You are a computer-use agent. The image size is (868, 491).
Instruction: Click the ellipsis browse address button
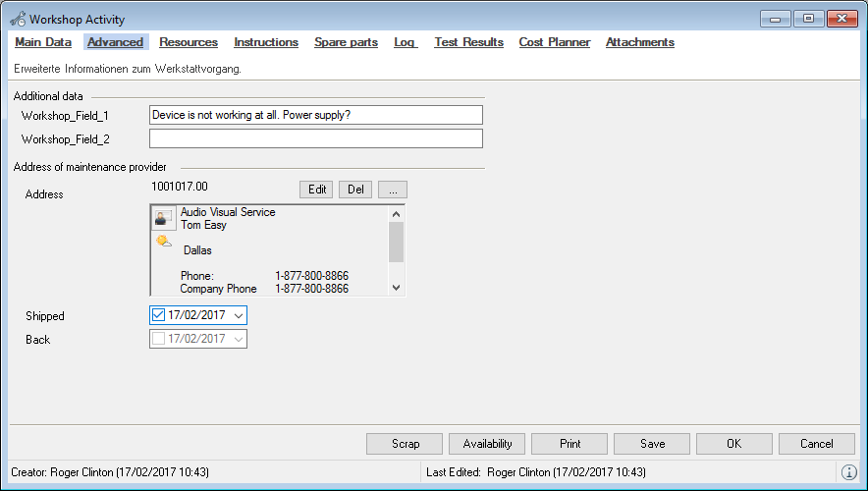[x=392, y=190]
